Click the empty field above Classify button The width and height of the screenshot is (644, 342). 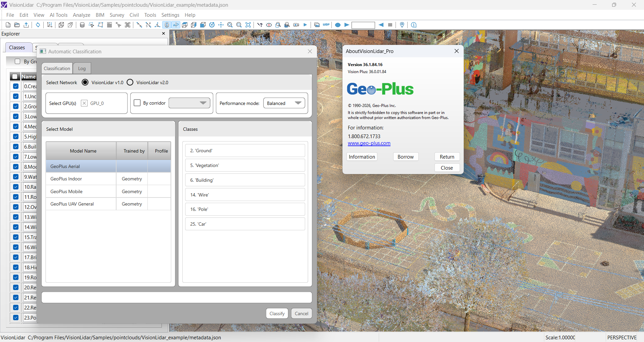point(177,297)
